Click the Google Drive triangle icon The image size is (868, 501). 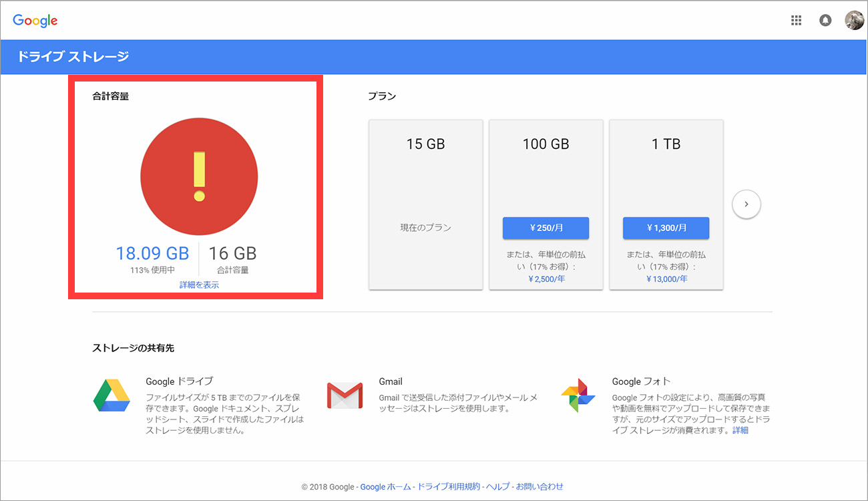coord(111,395)
